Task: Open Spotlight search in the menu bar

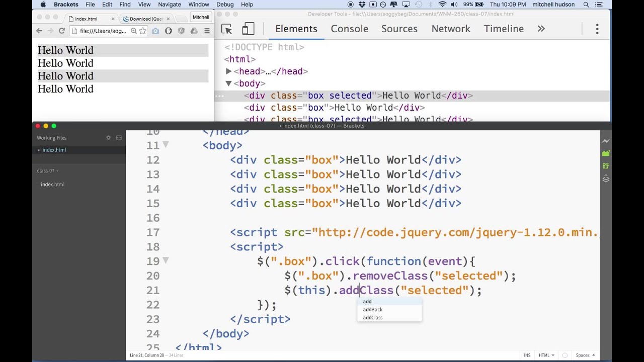Action: coord(586,5)
